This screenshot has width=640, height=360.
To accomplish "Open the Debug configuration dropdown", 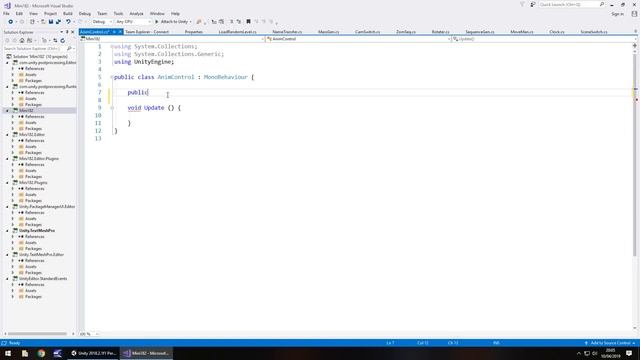I will click(x=101, y=22).
